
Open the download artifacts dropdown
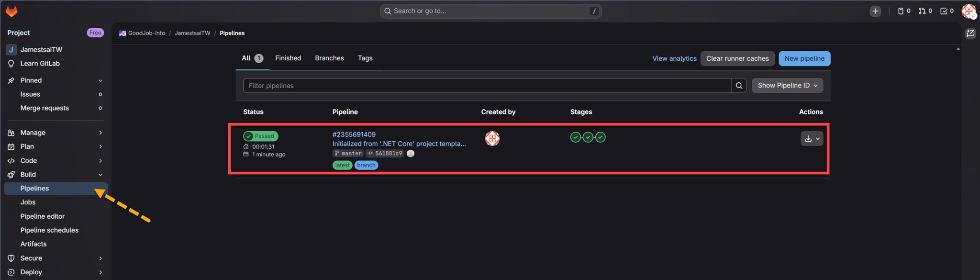pos(812,139)
